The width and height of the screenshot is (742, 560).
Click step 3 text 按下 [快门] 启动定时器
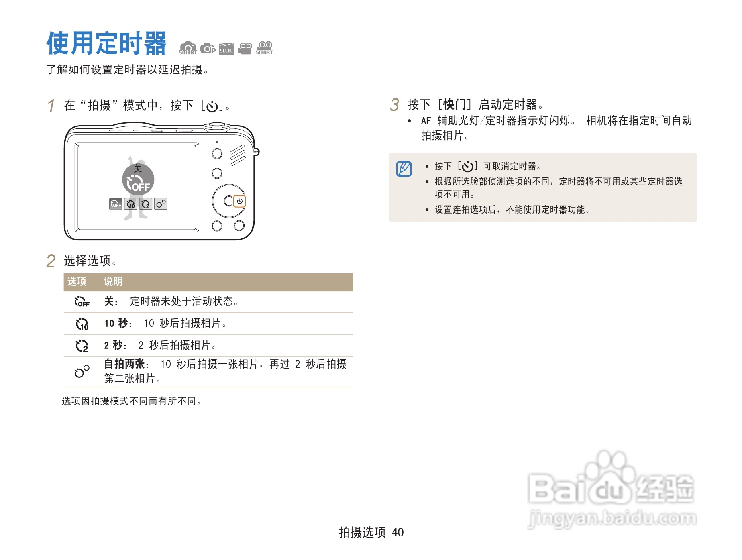click(476, 105)
